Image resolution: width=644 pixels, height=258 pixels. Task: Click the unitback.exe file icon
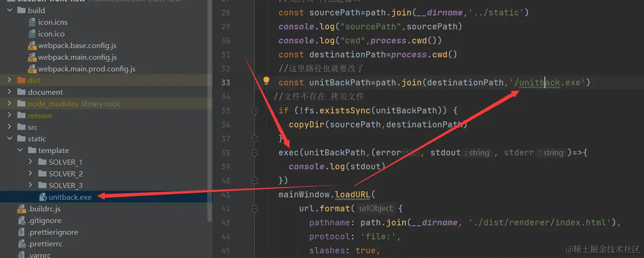pyautogui.click(x=43, y=197)
